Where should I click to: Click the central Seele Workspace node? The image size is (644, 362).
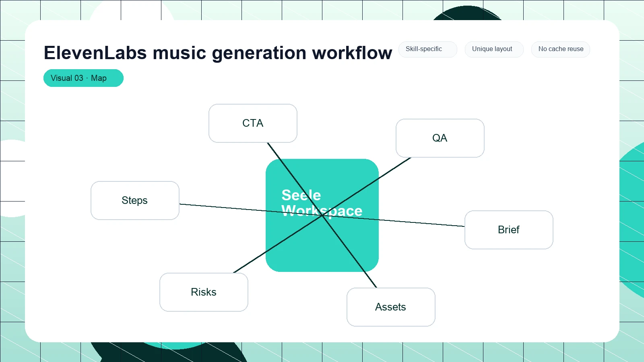click(322, 215)
